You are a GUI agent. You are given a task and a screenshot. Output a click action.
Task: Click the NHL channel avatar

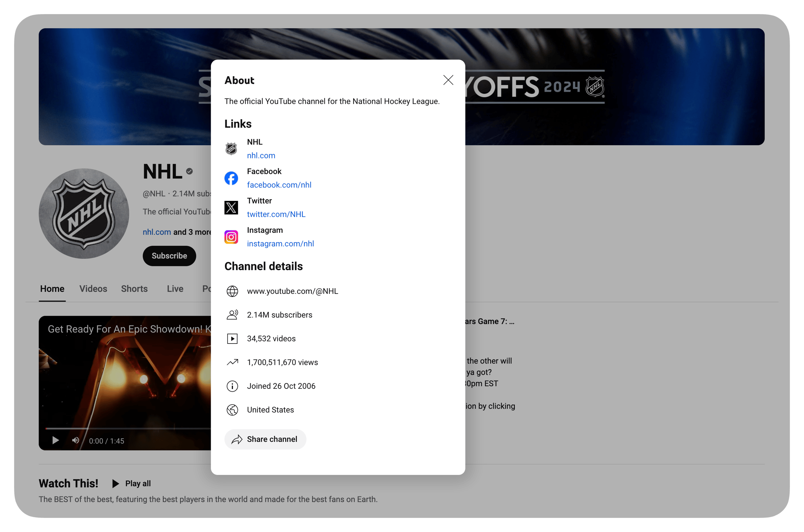84,213
